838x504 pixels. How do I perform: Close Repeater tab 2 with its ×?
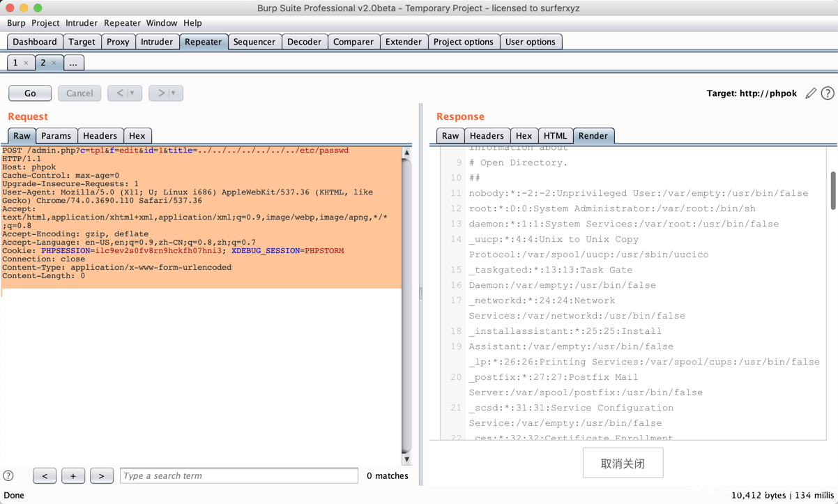tap(54, 63)
